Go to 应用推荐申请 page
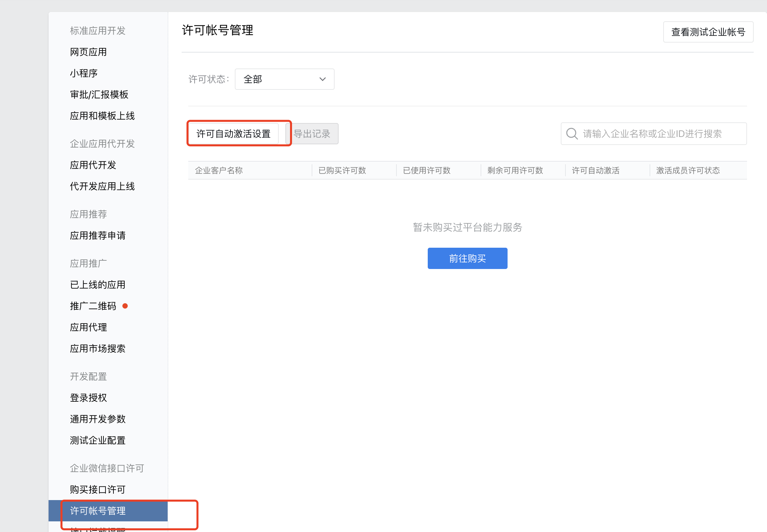The image size is (767, 532). point(98,235)
